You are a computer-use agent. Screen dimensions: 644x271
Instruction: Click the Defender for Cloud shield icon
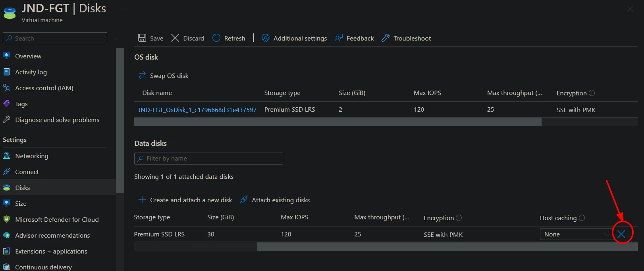click(x=7, y=219)
